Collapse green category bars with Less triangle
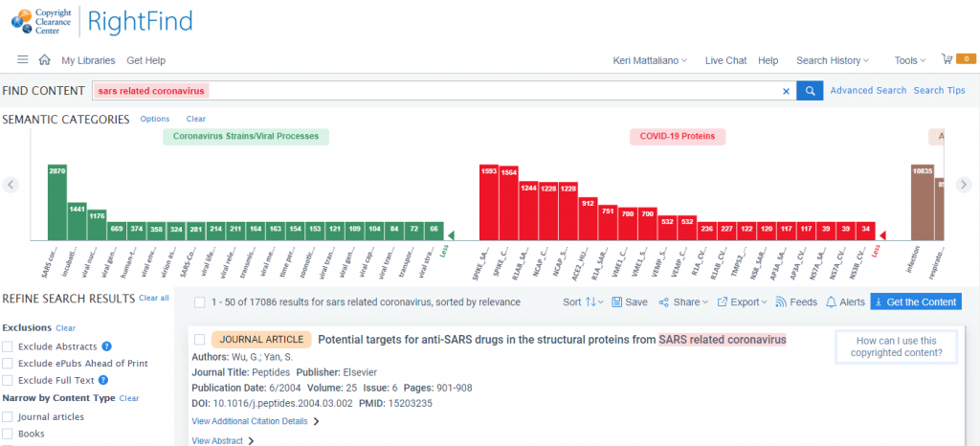The width and height of the screenshot is (980, 446). pyautogui.click(x=451, y=234)
